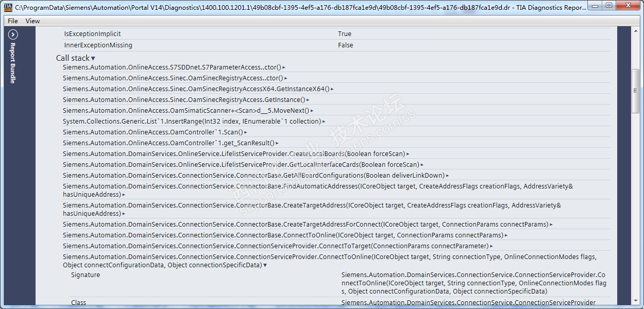Click the vertical scrollbar thumb
Screen dimensions: 644x309
(x=635, y=91)
